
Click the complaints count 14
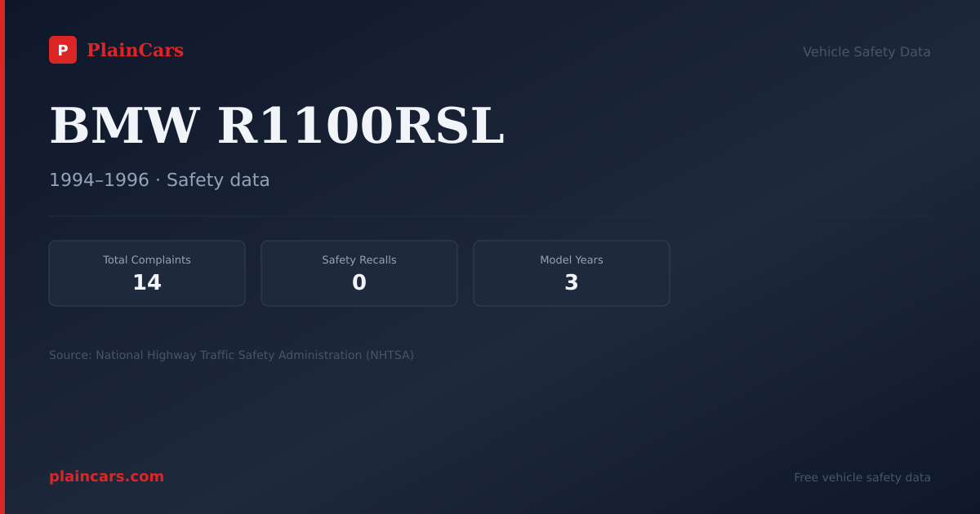[x=147, y=282]
